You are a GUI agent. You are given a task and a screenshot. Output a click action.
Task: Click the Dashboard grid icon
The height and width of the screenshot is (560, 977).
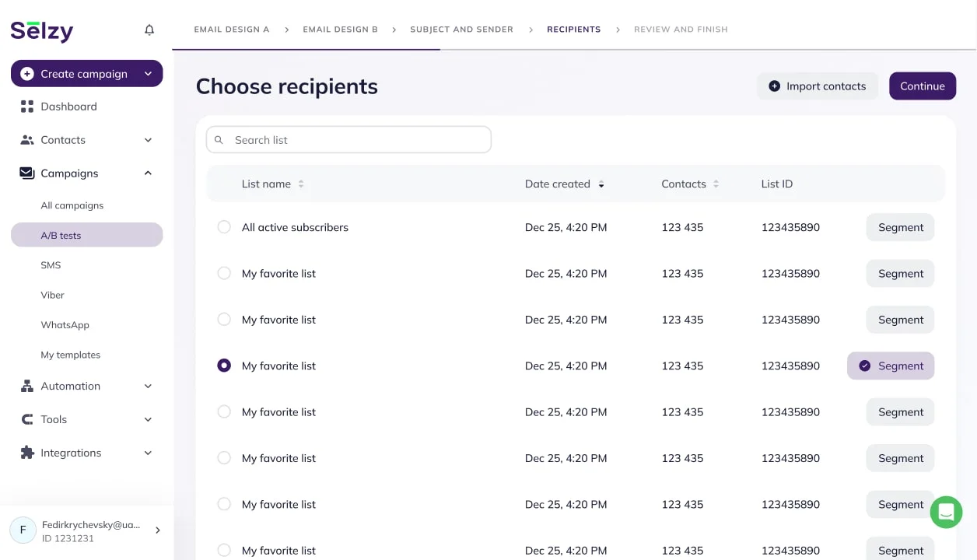coord(27,107)
